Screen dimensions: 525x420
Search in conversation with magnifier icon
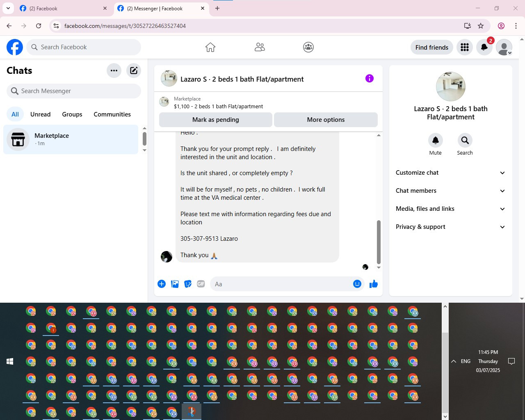pyautogui.click(x=465, y=140)
